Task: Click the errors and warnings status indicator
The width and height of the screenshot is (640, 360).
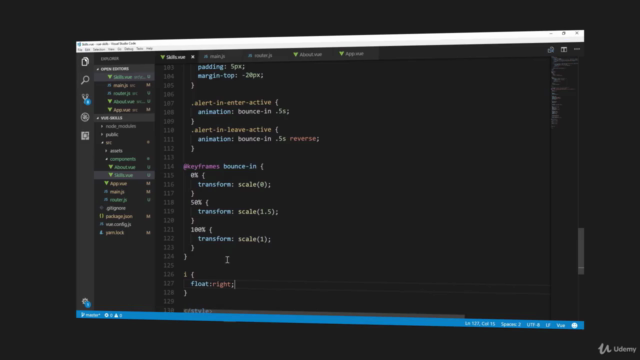Action: coord(113,315)
